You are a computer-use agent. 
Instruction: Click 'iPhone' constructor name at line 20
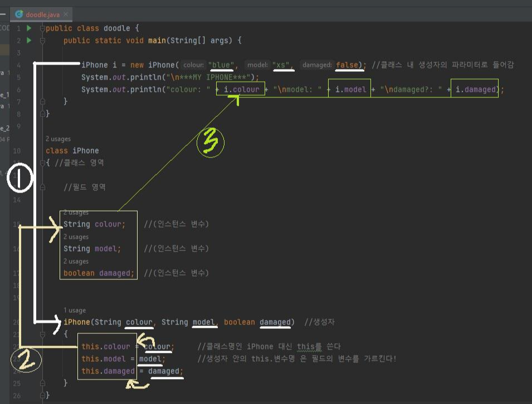[x=77, y=322]
